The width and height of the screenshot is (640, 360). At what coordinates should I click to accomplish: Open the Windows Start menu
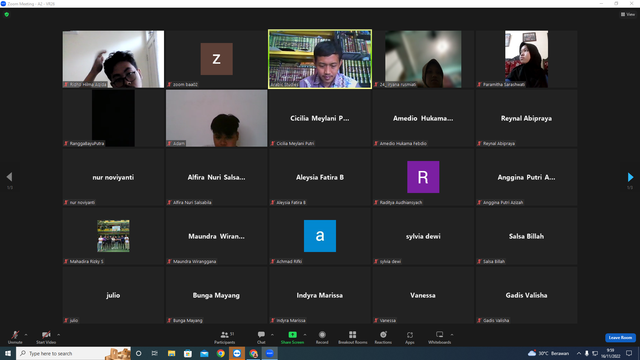coord(8,353)
